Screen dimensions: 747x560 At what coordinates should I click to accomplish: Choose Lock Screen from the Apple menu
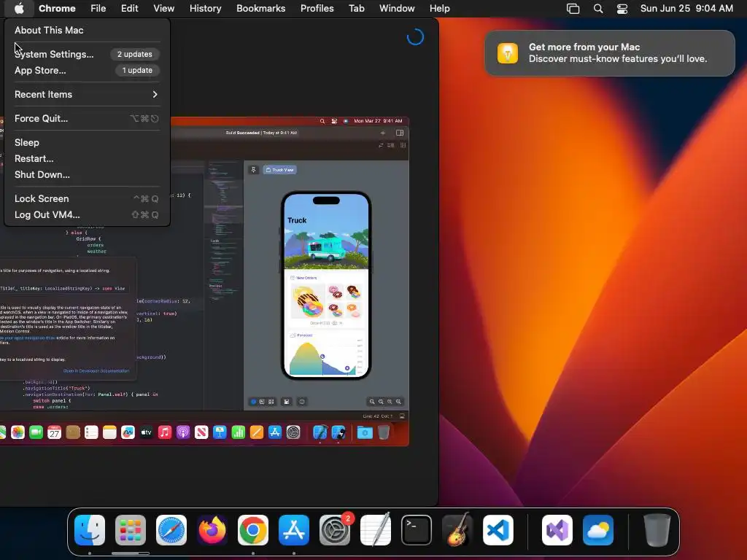(87, 198)
